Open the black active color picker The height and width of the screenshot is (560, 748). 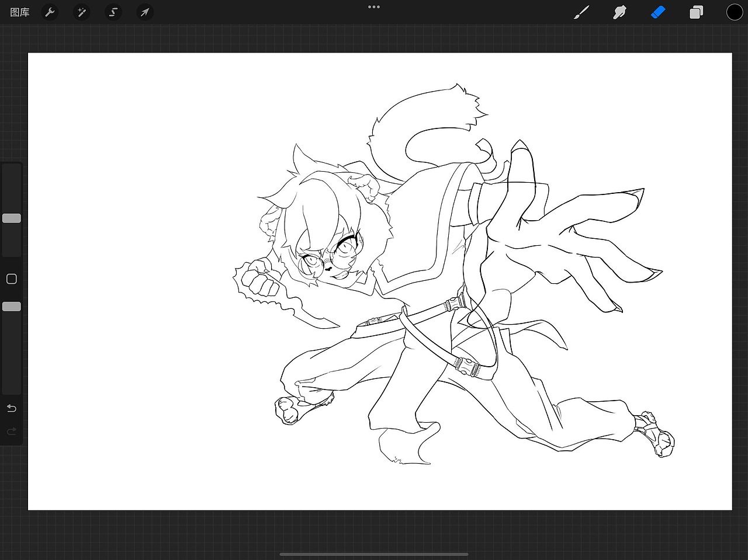click(735, 12)
